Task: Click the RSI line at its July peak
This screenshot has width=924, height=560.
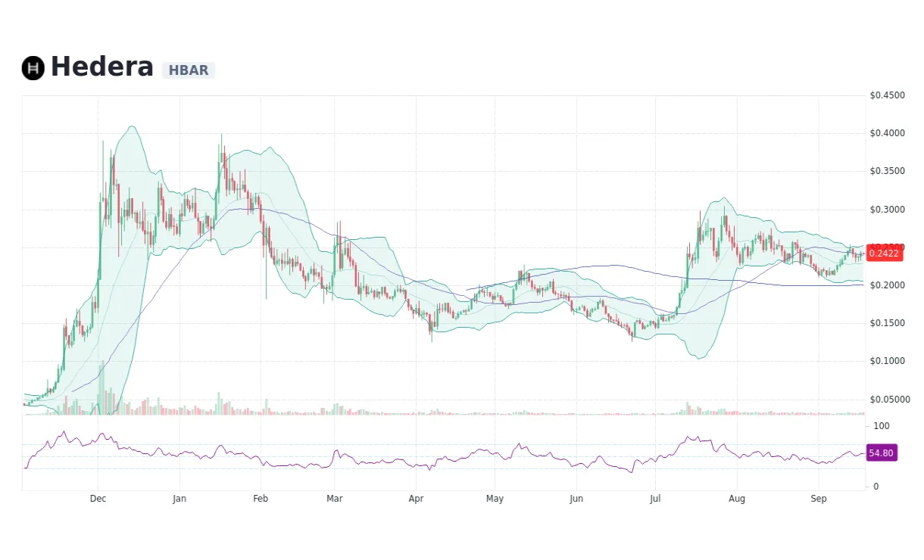Action: click(688, 436)
